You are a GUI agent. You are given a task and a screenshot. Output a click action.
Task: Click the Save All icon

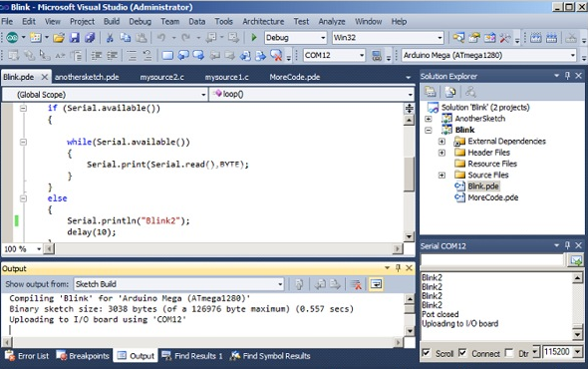pyautogui.click(x=90, y=38)
